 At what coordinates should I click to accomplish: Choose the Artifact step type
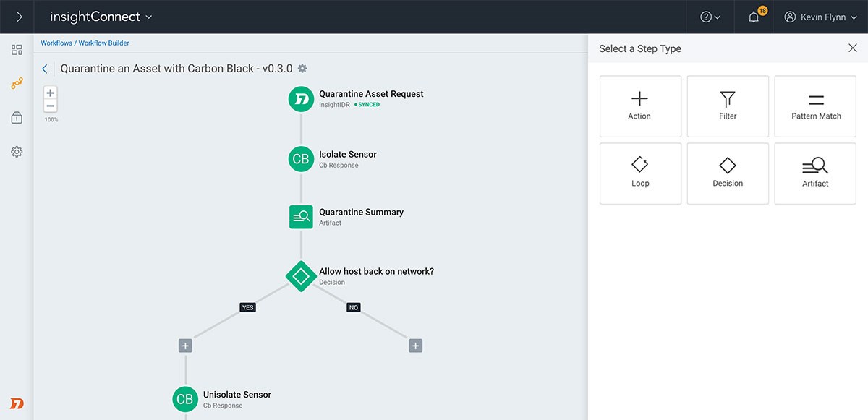point(816,173)
